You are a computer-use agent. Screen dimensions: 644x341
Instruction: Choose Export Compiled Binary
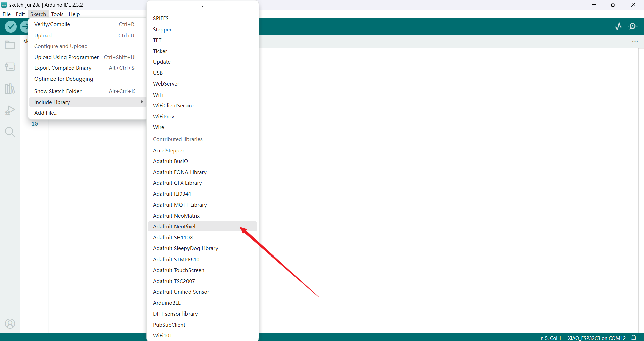87,68
